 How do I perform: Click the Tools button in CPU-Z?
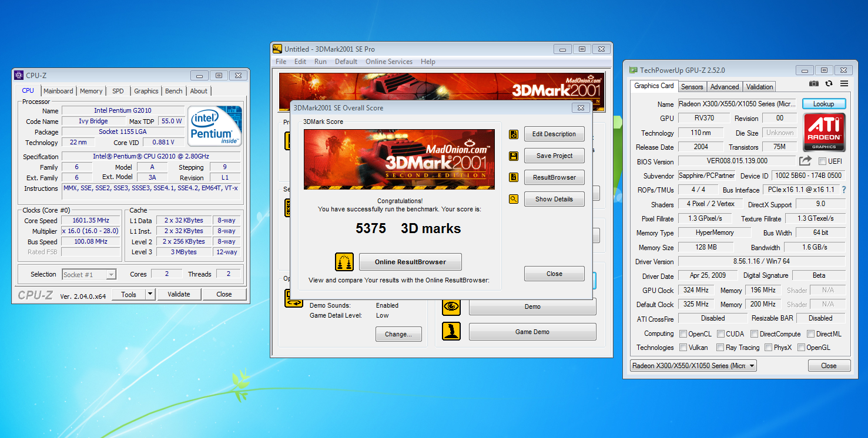(x=129, y=295)
